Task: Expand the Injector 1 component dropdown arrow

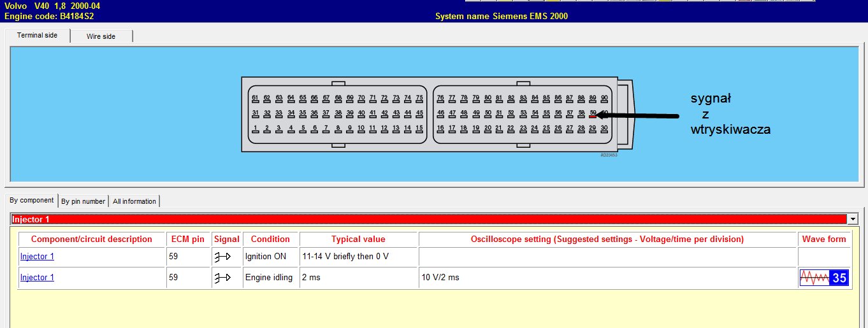Action: click(852, 219)
